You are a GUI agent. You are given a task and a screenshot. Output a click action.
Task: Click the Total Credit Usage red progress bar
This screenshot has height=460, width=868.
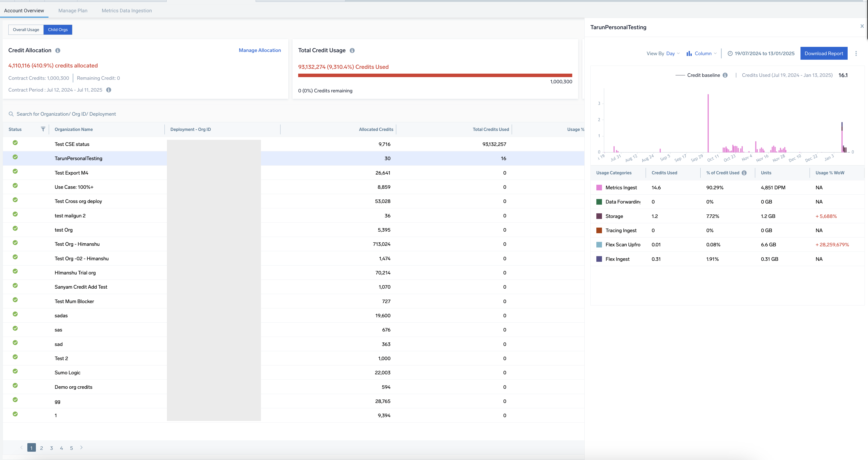click(435, 76)
